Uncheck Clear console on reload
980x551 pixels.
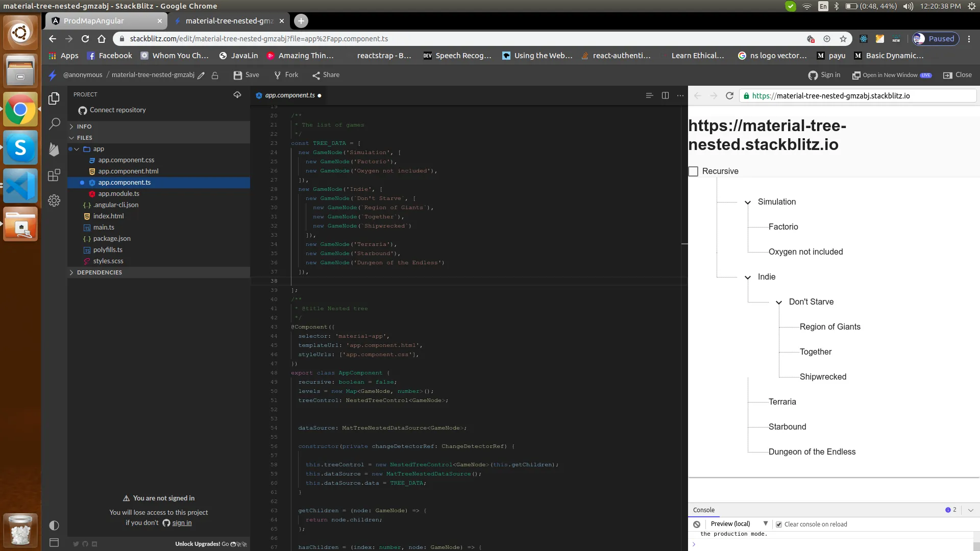click(779, 524)
